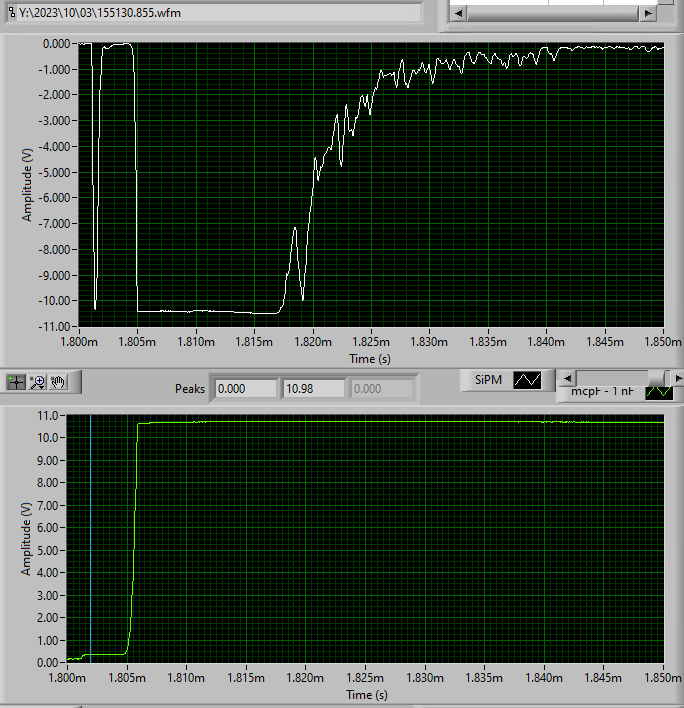This screenshot has height=708, width=684.
Task: Click the top table horizontal scrollbar thumb
Action: (x=553, y=13)
